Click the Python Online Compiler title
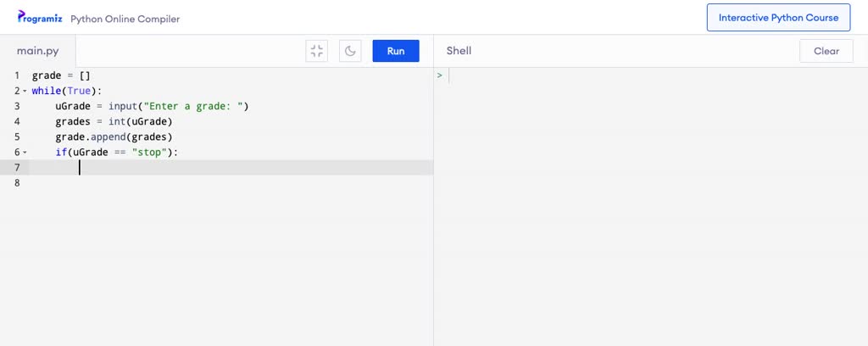 pos(125,19)
